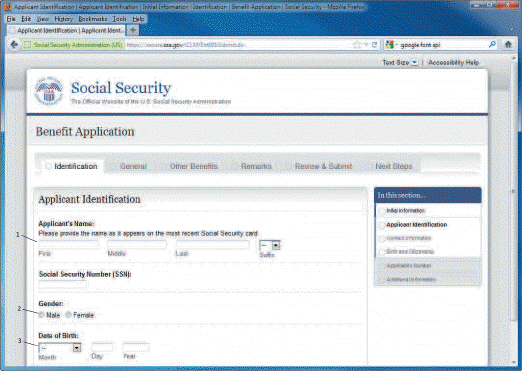Click the Day input field
The image size is (522, 371).
click(102, 348)
